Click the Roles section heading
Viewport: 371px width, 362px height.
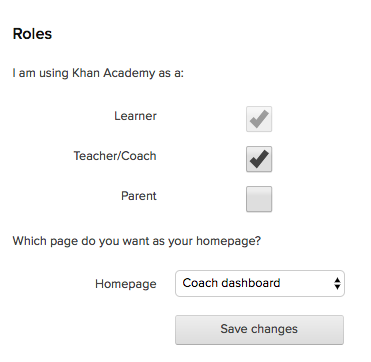click(x=32, y=34)
